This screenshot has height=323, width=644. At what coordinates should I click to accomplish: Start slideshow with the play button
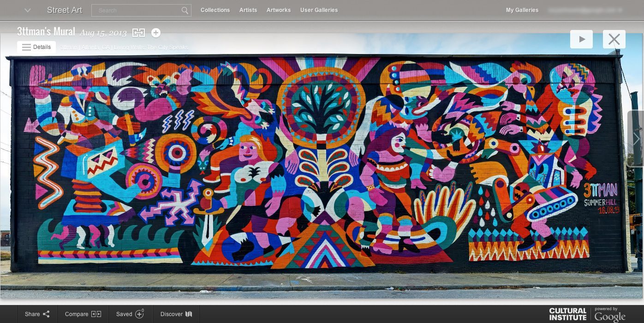(581, 39)
